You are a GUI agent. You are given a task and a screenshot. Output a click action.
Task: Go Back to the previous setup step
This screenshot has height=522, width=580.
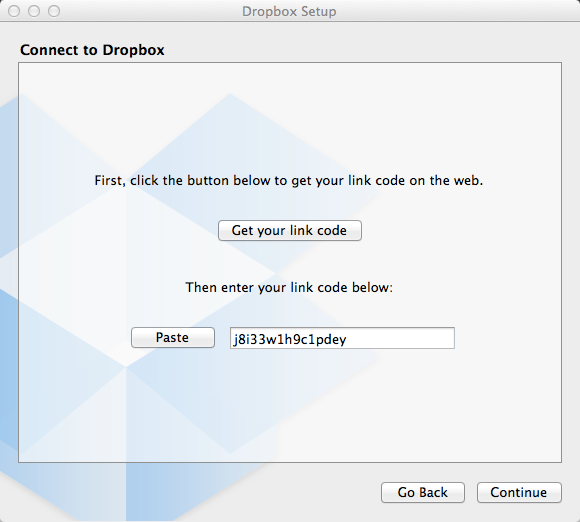click(423, 492)
